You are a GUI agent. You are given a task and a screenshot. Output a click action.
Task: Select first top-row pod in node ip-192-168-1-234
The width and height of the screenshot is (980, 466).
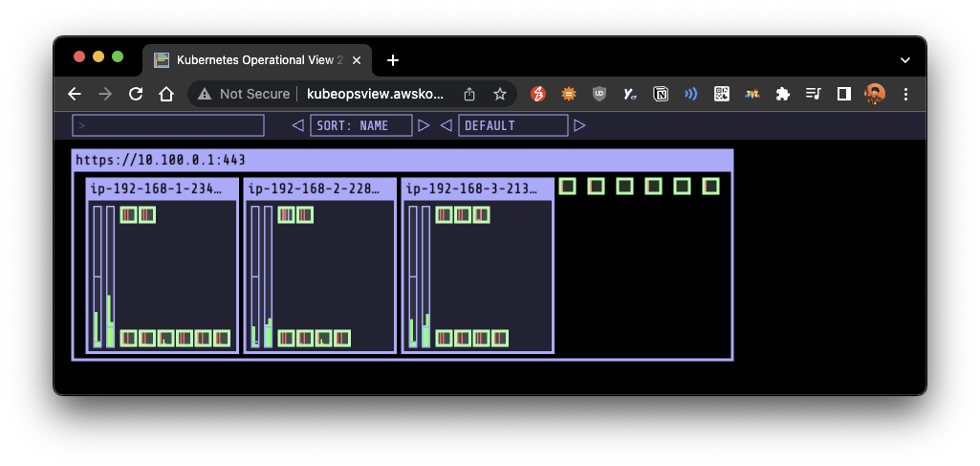[x=129, y=214]
